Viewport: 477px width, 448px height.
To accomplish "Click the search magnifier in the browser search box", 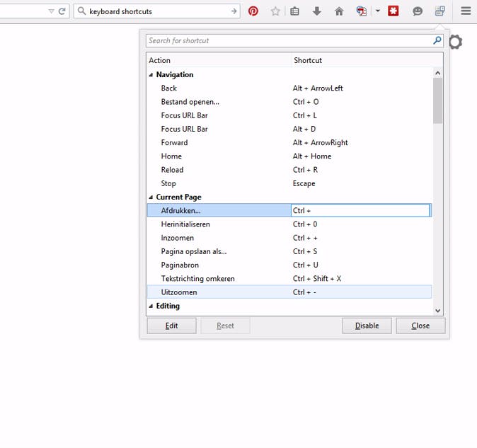I will (81, 11).
